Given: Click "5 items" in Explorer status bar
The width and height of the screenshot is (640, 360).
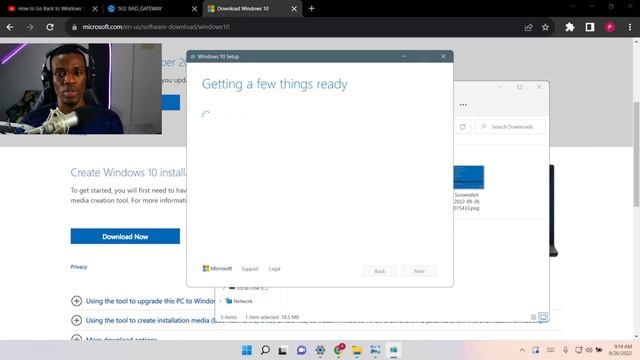Looking at the screenshot, I should pyautogui.click(x=229, y=317).
